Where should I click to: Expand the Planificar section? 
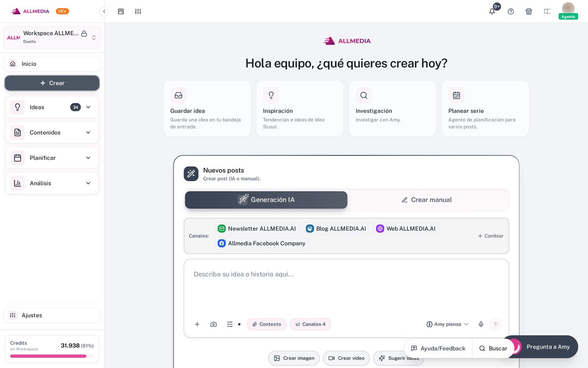coord(52,158)
